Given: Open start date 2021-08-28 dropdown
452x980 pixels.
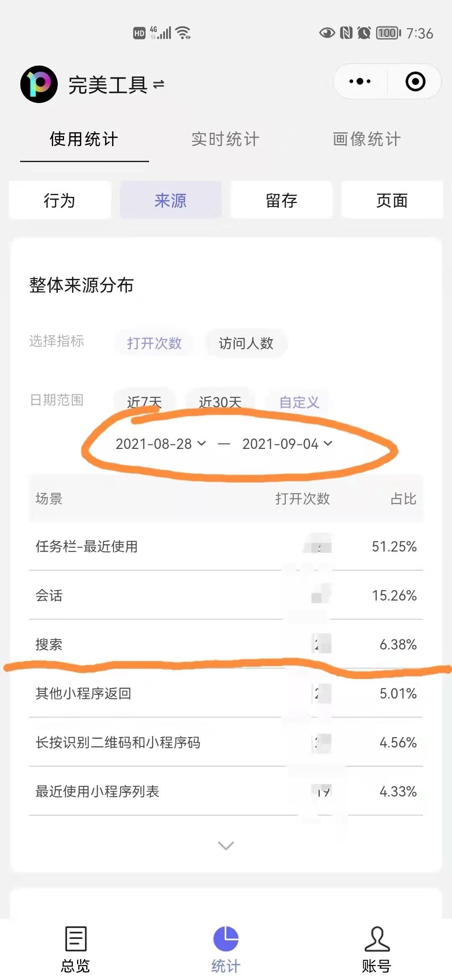Looking at the screenshot, I should click(x=161, y=444).
